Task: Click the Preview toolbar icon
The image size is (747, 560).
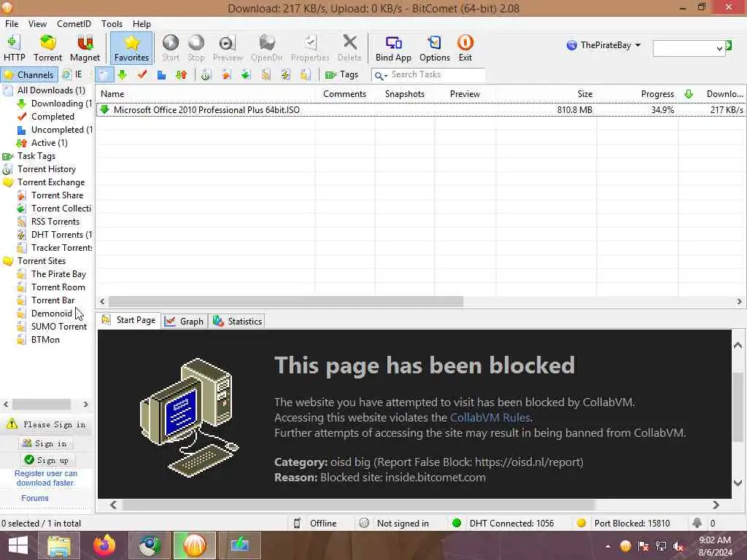Action: 228,48
